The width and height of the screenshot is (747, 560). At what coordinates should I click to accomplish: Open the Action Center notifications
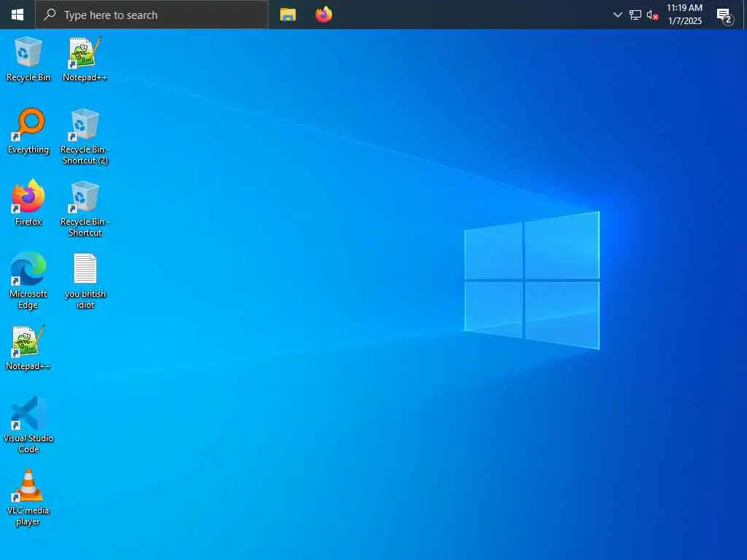tap(724, 16)
